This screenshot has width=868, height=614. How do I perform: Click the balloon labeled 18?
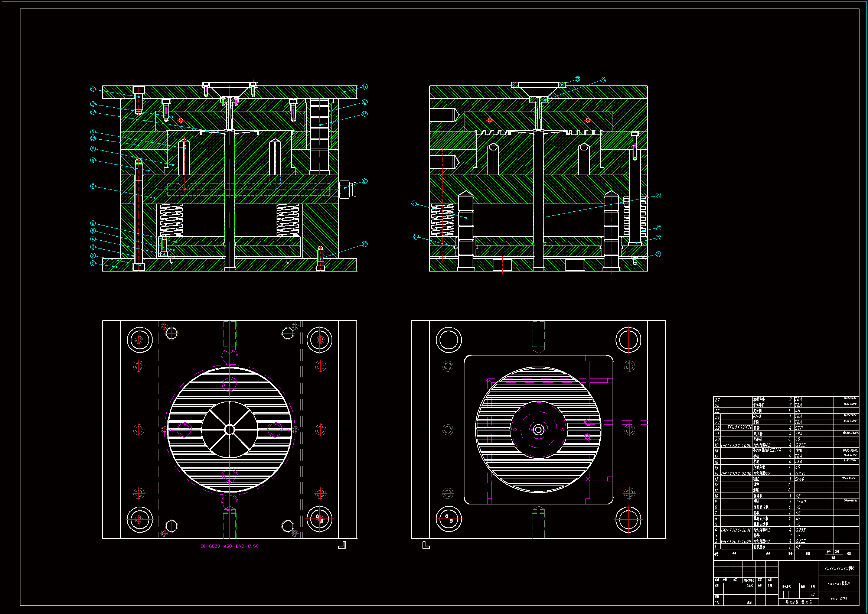pyautogui.click(x=365, y=181)
